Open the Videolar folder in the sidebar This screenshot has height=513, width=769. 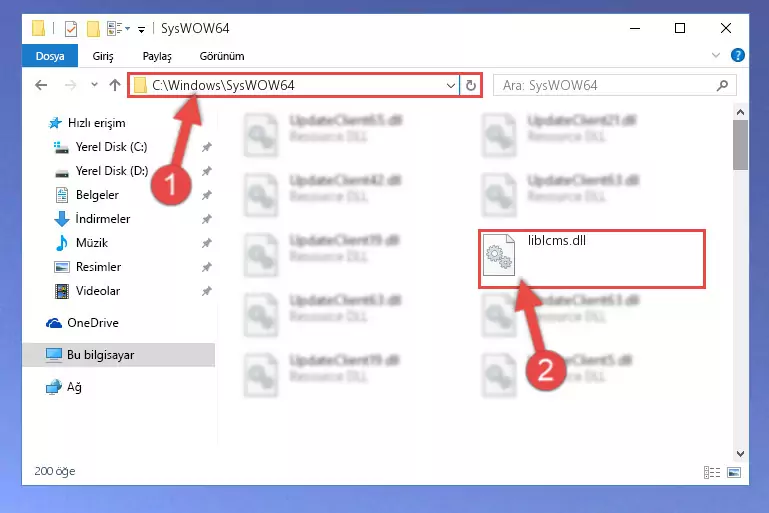(98, 291)
